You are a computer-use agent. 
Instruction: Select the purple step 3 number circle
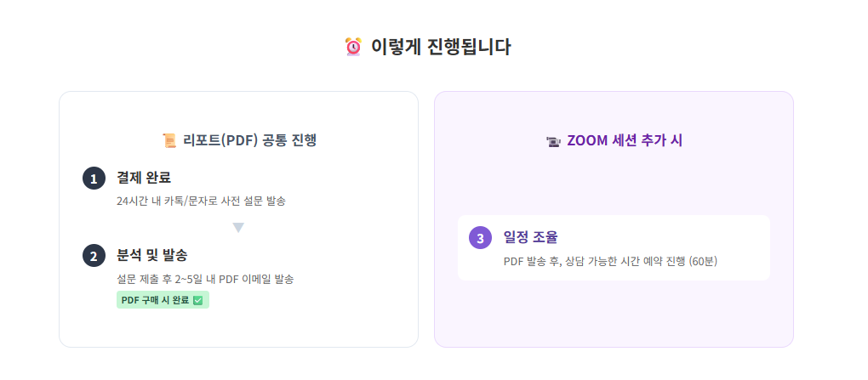coord(480,238)
